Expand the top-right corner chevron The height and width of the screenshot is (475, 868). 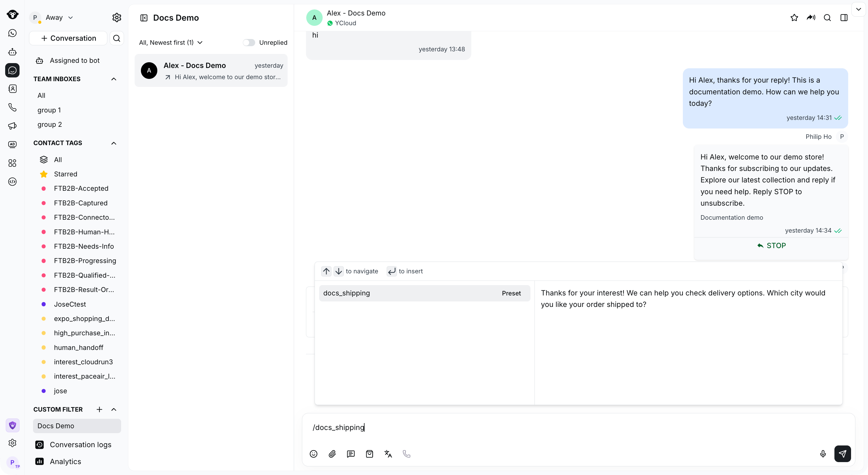tap(859, 9)
